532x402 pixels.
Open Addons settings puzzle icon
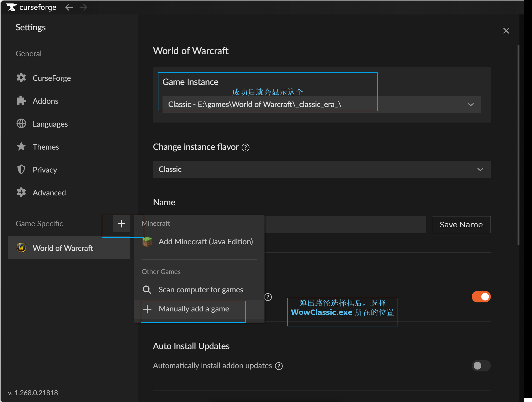point(21,101)
